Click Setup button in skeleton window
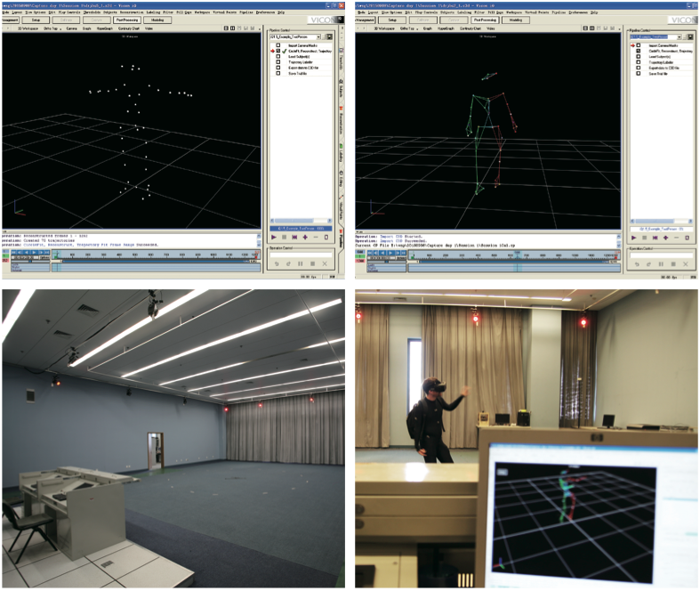 [x=392, y=20]
